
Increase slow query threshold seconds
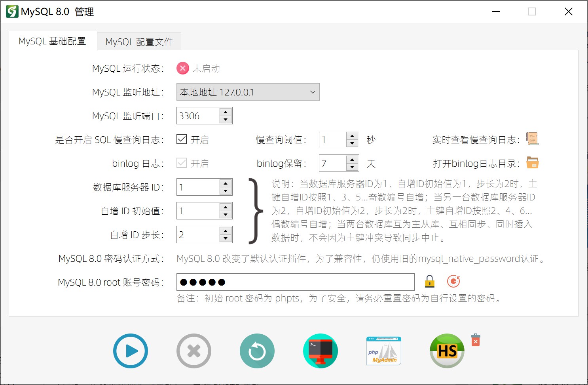pyautogui.click(x=352, y=136)
